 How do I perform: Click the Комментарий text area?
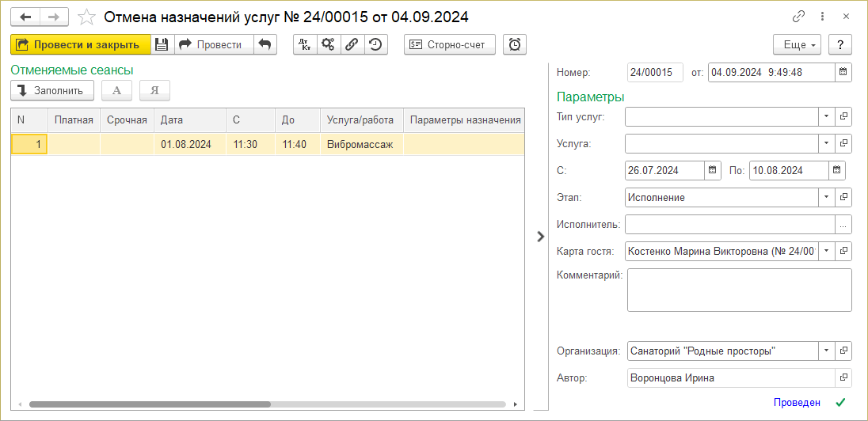[x=739, y=290]
